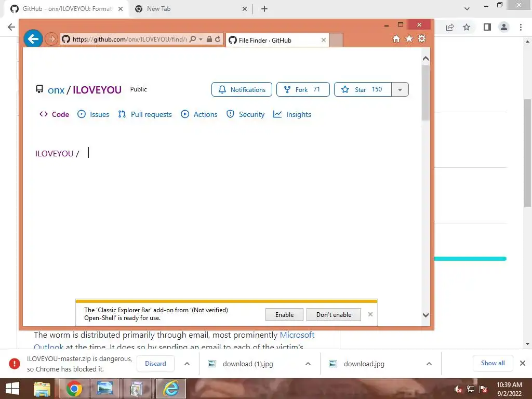
Task: Click the Star 150 button
Action: pyautogui.click(x=363, y=89)
